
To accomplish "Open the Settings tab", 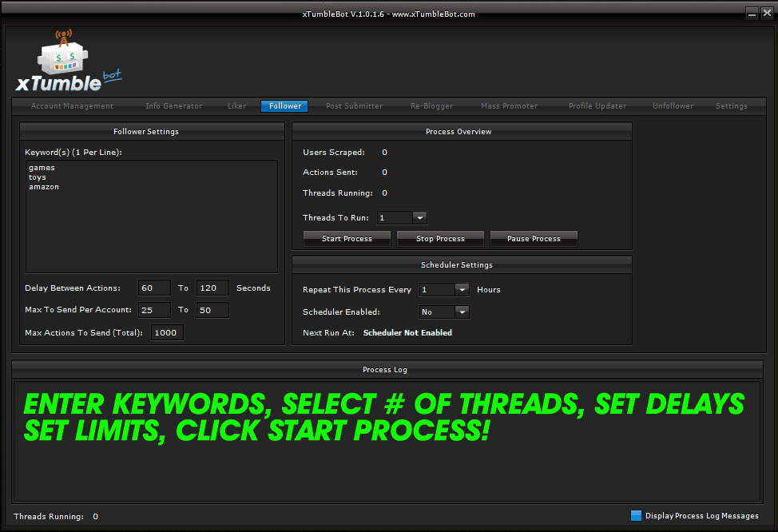I will [732, 105].
